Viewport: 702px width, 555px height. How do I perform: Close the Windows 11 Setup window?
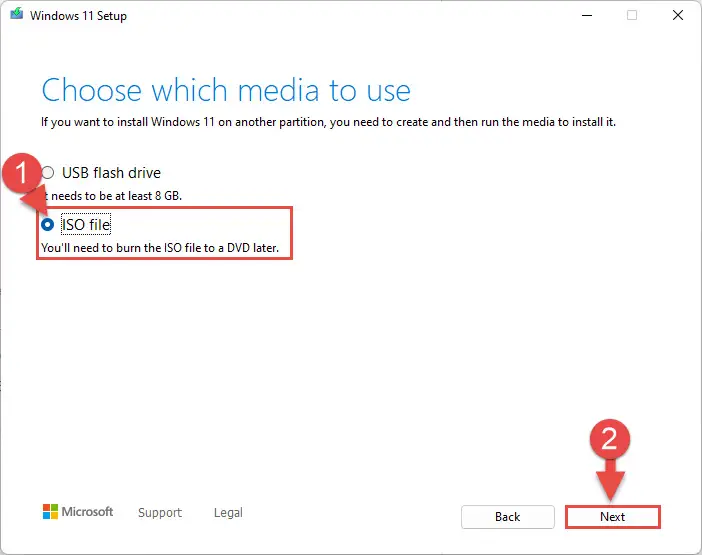click(x=678, y=15)
